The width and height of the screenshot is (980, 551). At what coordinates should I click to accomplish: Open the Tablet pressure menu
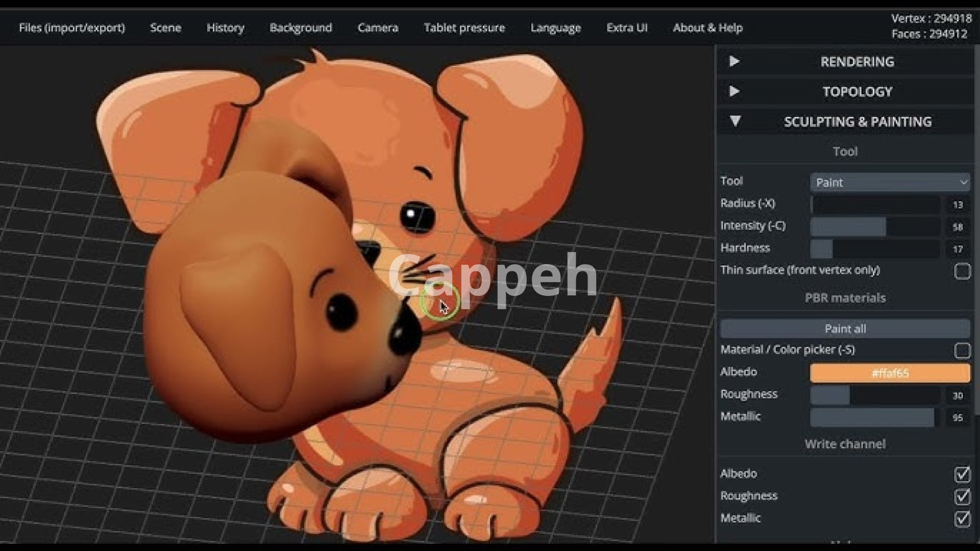(464, 28)
